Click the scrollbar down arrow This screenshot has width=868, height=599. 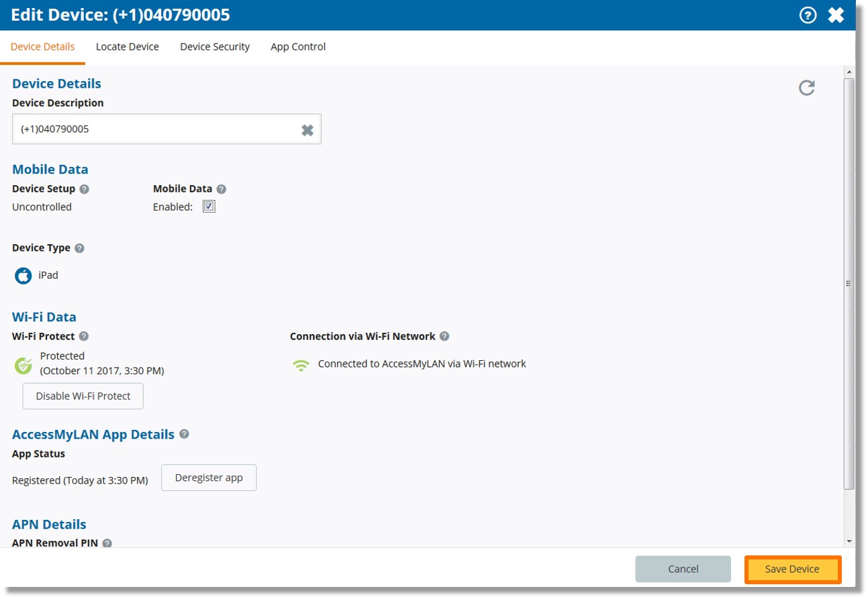[x=849, y=541]
